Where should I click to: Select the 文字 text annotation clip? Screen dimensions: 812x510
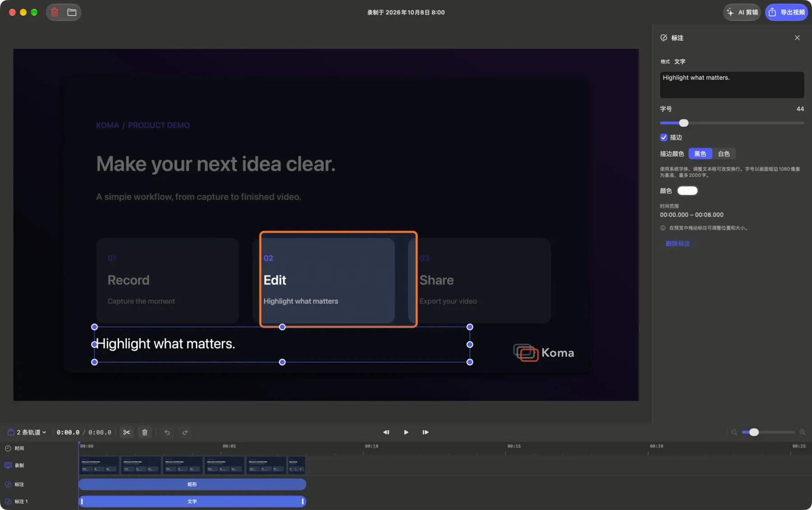192,501
